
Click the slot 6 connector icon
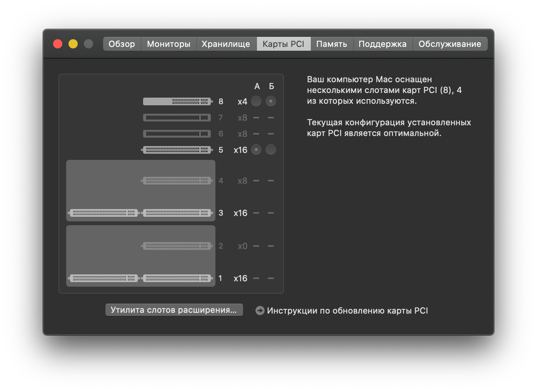(x=177, y=134)
